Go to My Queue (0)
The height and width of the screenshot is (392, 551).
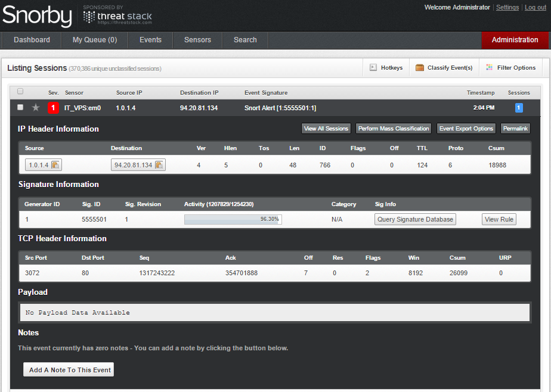point(95,40)
